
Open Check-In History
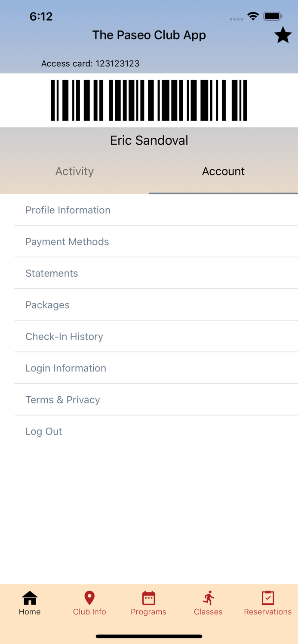[x=64, y=336]
